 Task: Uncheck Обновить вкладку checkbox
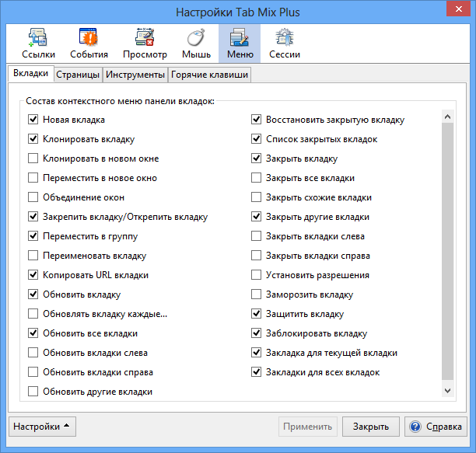tap(33, 294)
